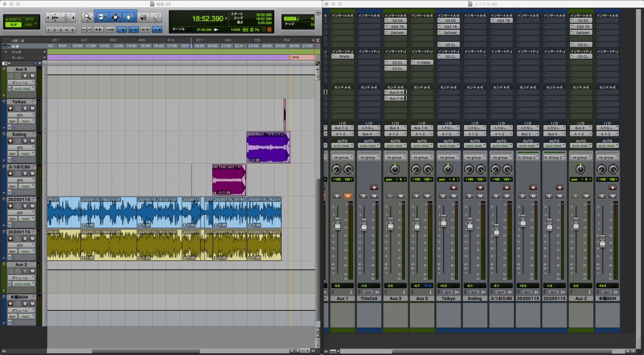
Task: Click the orange MIDI indicator in counter
Action: [269, 30]
